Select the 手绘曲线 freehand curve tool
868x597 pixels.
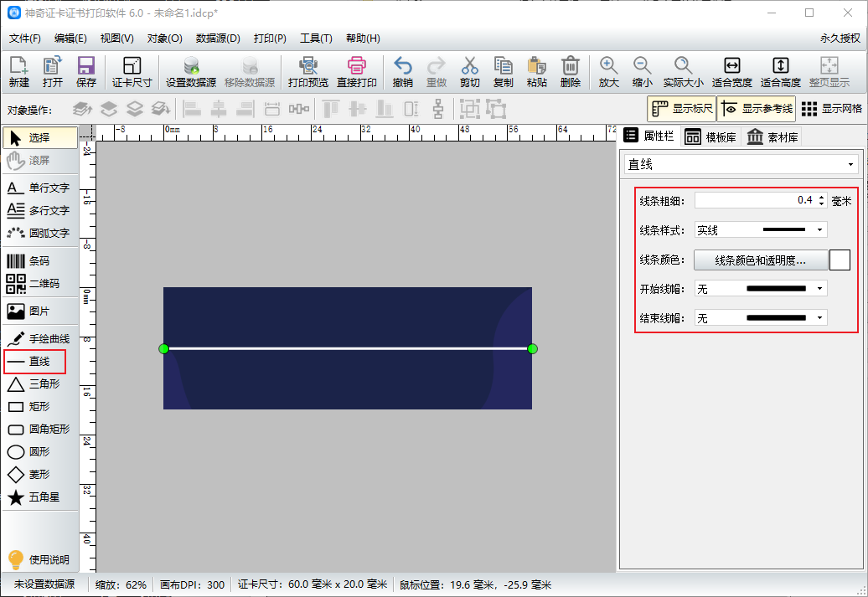coord(40,338)
